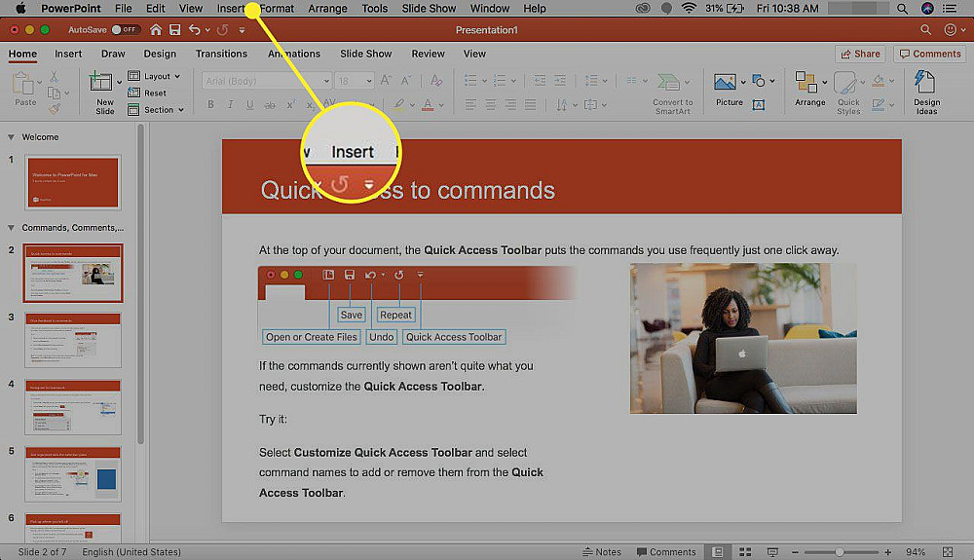Increase font size with the larger A
Viewport: 974px width, 560px height.
click(x=386, y=80)
